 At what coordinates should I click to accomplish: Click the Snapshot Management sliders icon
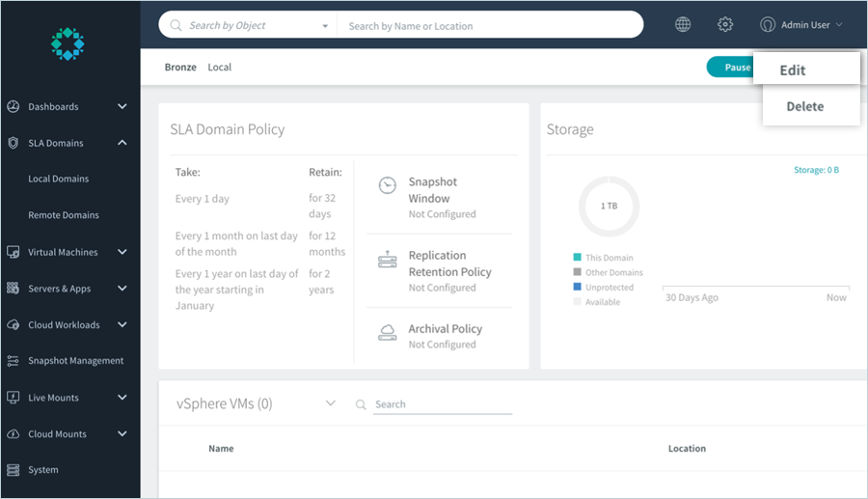pos(14,361)
